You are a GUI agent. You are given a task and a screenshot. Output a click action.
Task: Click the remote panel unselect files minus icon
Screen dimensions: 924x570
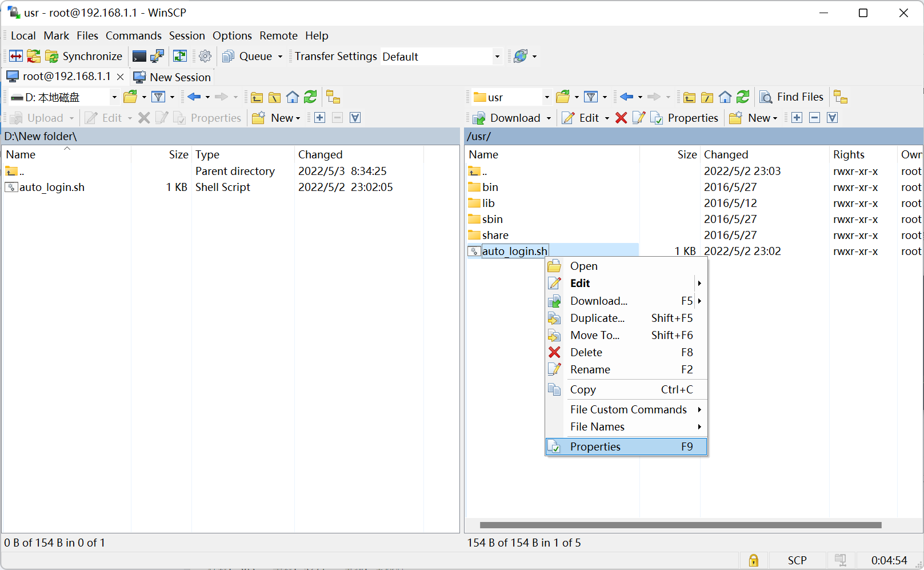tap(815, 118)
